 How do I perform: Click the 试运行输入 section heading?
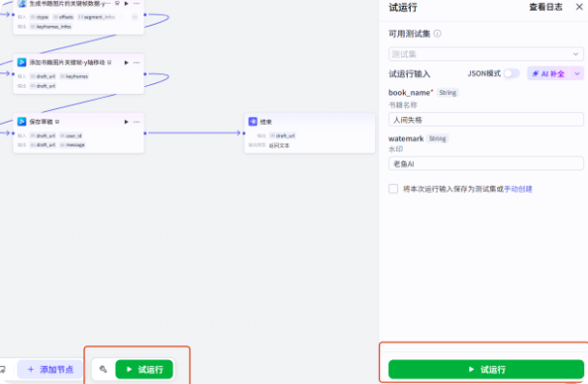tap(409, 74)
